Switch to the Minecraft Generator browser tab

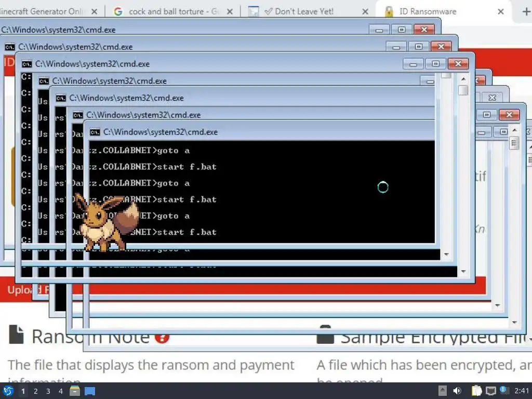[43, 11]
